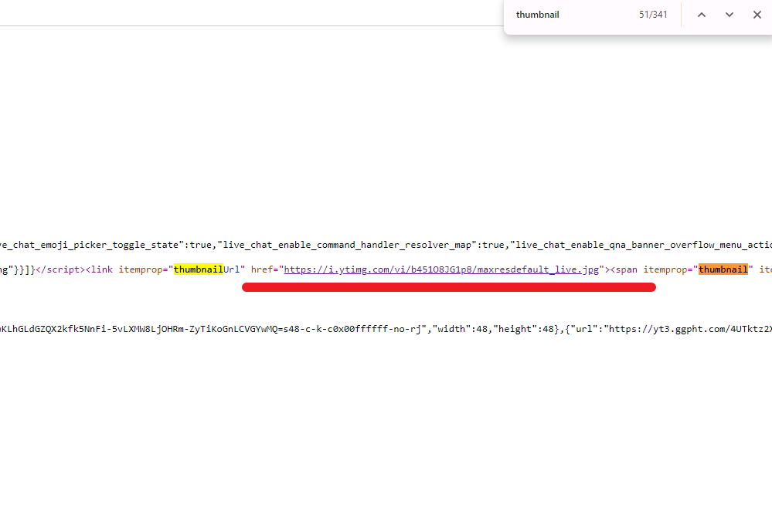This screenshot has width=772, height=532.
Task: Click the "Url" suffix after the yellow highlight
Action: (x=232, y=269)
